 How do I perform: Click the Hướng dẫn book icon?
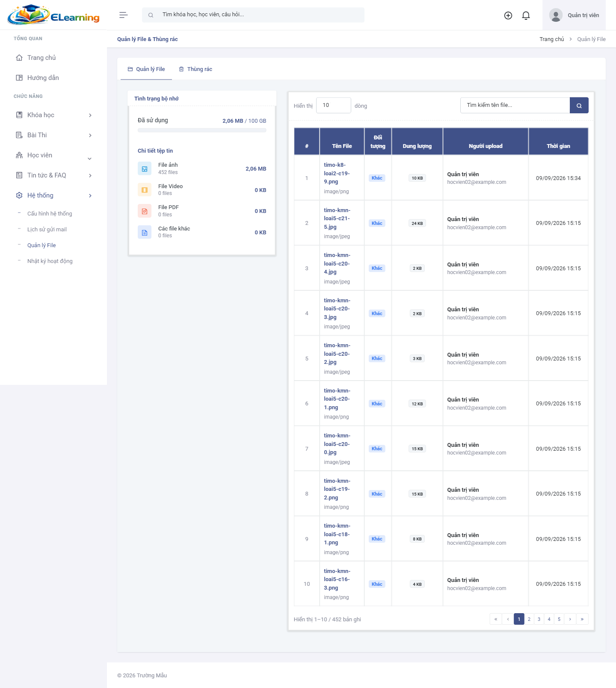(19, 78)
